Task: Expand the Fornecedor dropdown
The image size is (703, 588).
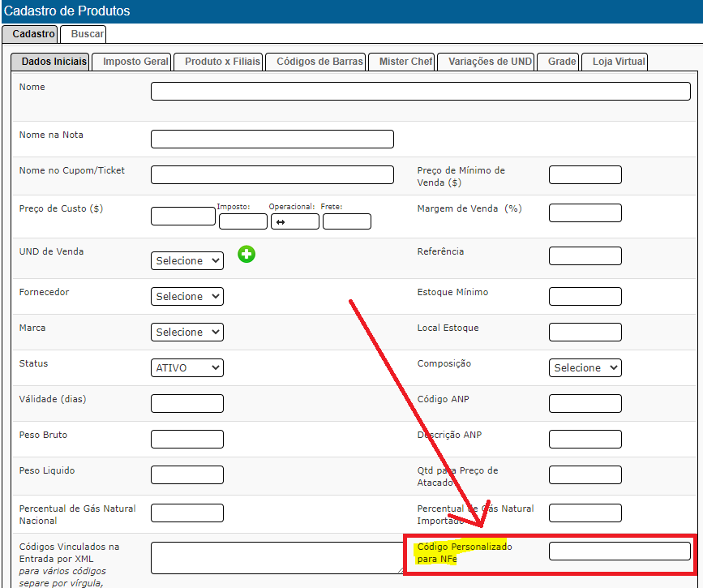Action: pyautogui.click(x=187, y=296)
